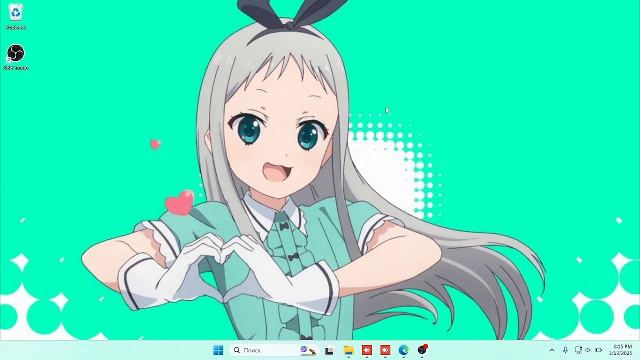640x360 pixels.
Task: Launch Microsoft Edge from the taskbar
Action: pyautogui.click(x=403, y=350)
